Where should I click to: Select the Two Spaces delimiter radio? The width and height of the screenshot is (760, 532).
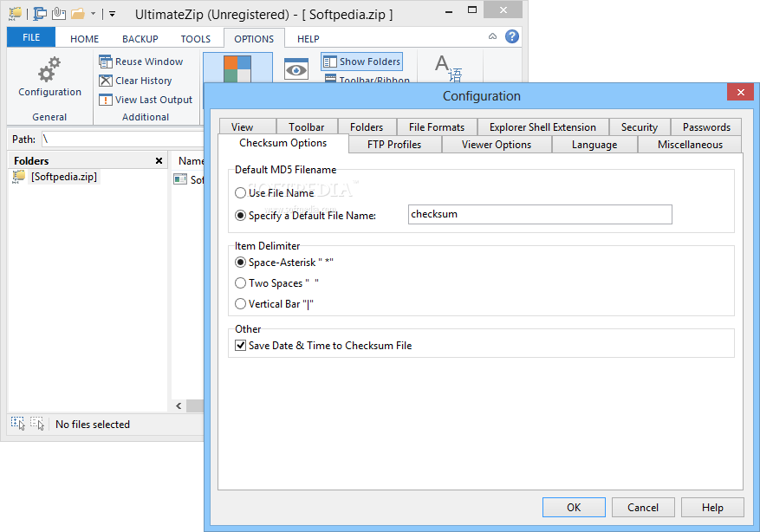pos(240,283)
